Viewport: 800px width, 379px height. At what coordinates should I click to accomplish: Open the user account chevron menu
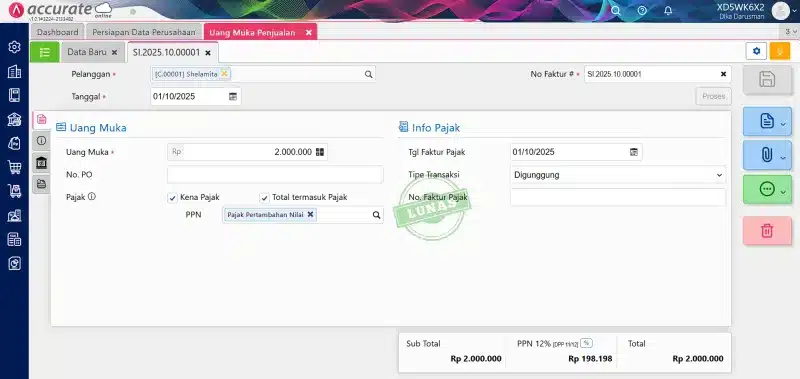click(x=794, y=11)
